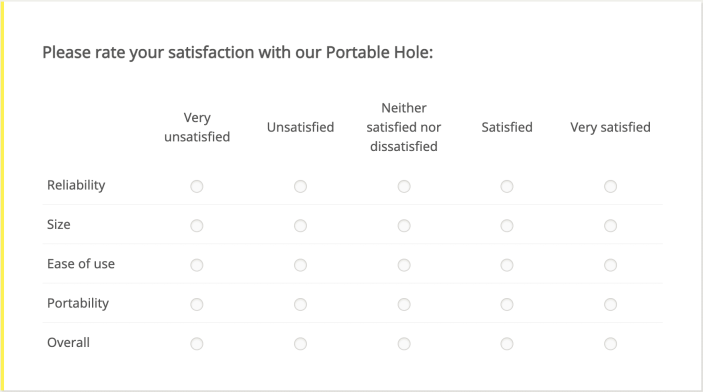Choose Unsatisfied for Portability

pos(300,305)
